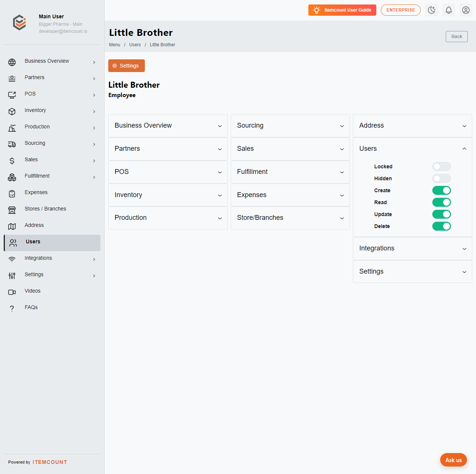Click the Address map icon
Image resolution: width=476 pixels, height=474 pixels.
tap(12, 227)
